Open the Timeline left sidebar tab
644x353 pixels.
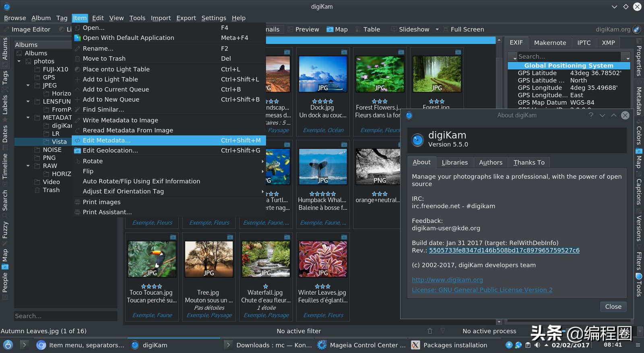tap(5, 170)
